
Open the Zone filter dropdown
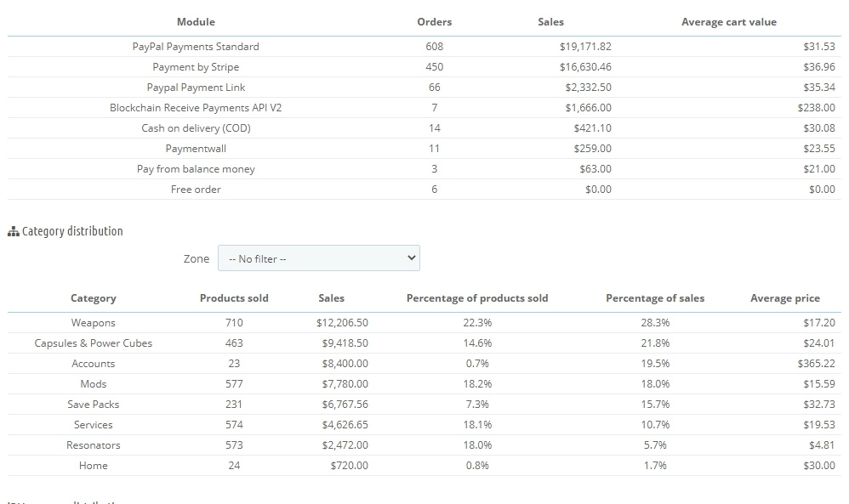tap(318, 258)
